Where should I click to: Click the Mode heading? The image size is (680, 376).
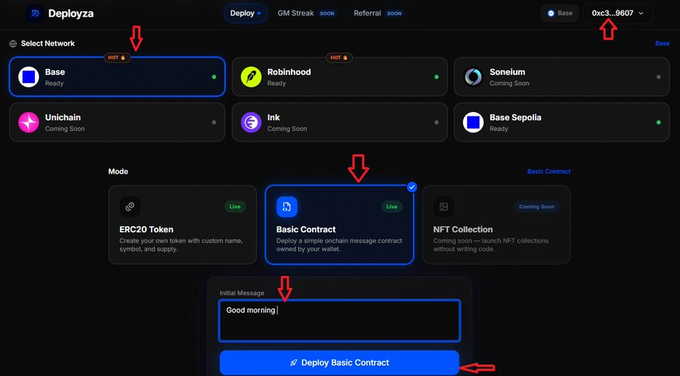pos(118,172)
